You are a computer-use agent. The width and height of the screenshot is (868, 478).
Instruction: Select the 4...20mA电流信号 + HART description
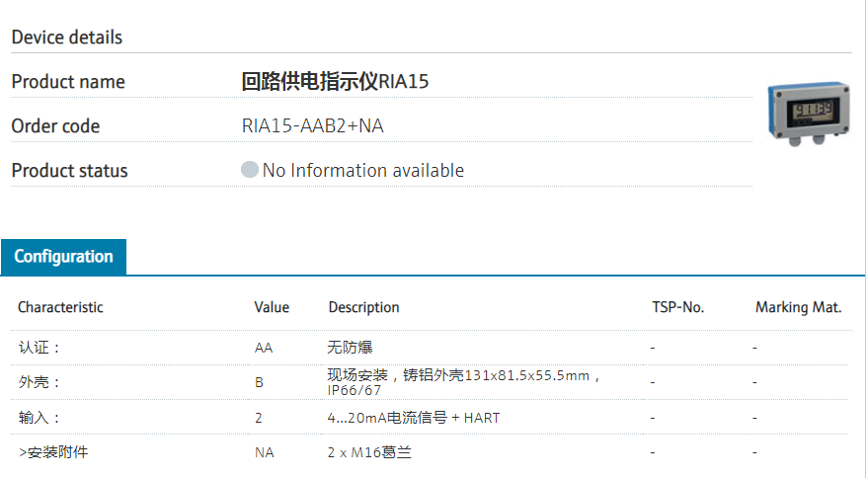click(x=414, y=418)
